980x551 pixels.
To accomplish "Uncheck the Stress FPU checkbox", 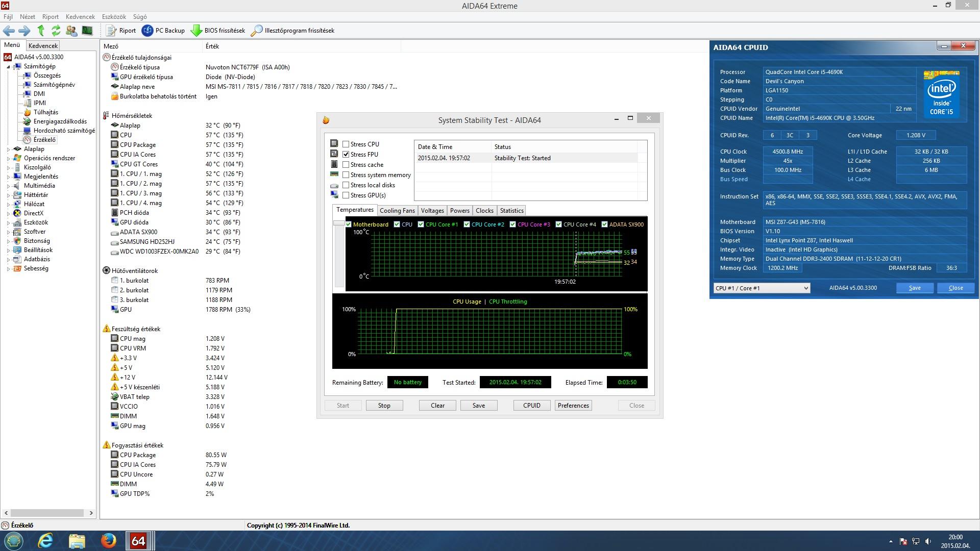I will tap(346, 155).
